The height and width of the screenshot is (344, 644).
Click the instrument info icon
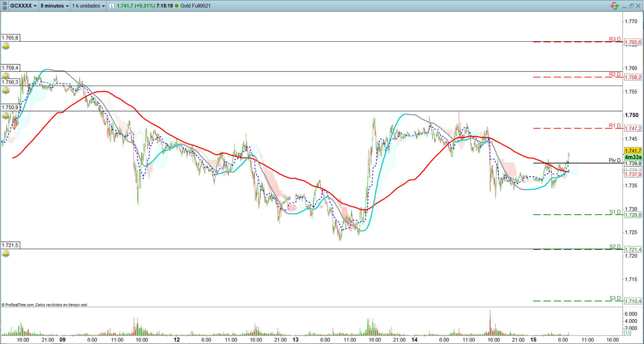tap(112, 6)
